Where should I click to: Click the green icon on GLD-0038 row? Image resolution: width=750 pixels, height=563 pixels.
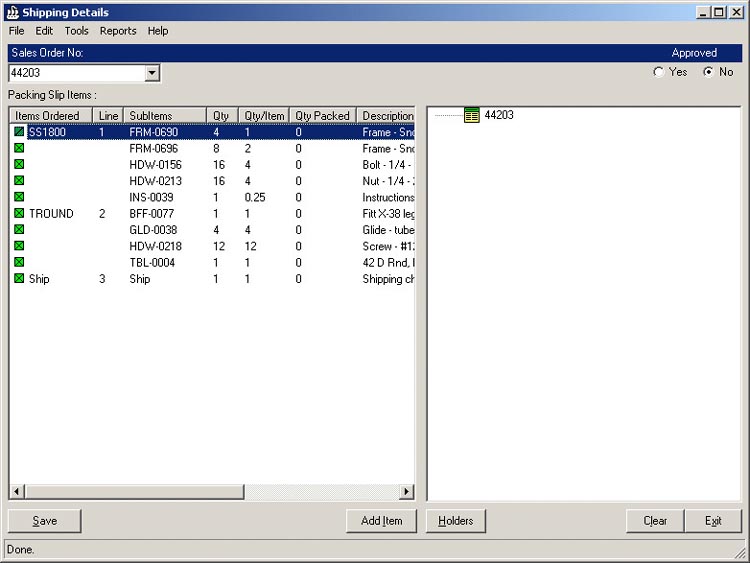click(19, 230)
